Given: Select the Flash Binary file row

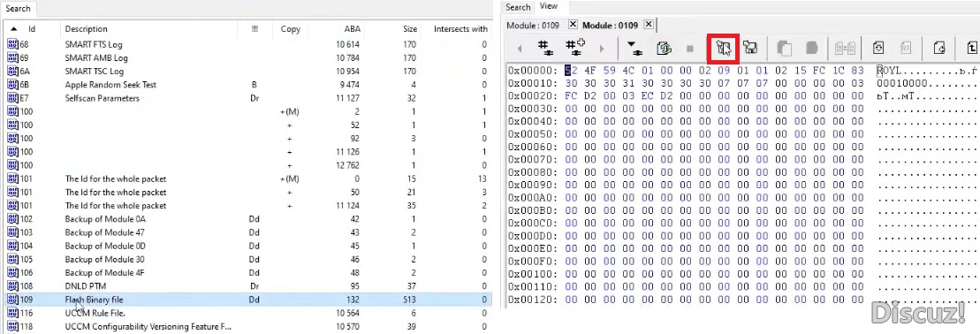Looking at the screenshot, I should [x=247, y=300].
